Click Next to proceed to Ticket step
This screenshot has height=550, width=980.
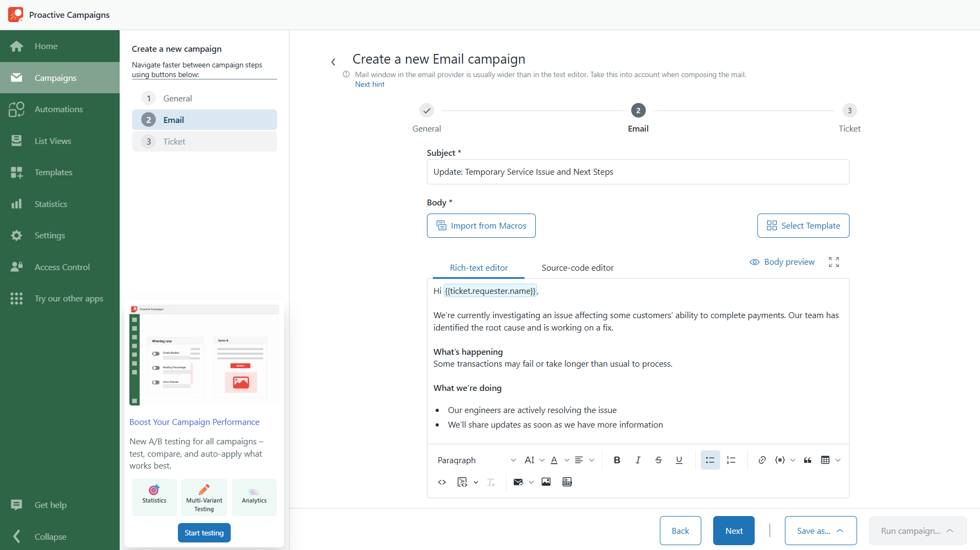(734, 531)
